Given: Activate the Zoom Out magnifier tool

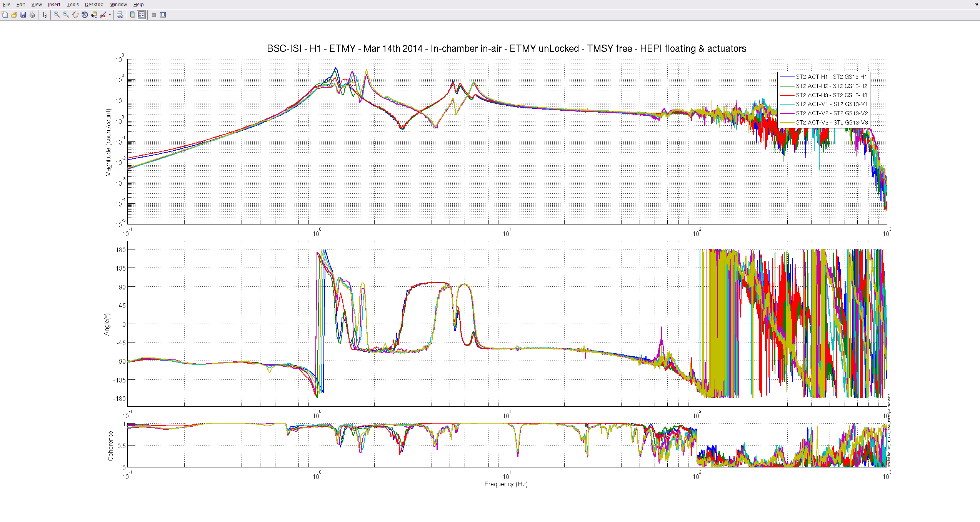Looking at the screenshot, I should (x=66, y=15).
